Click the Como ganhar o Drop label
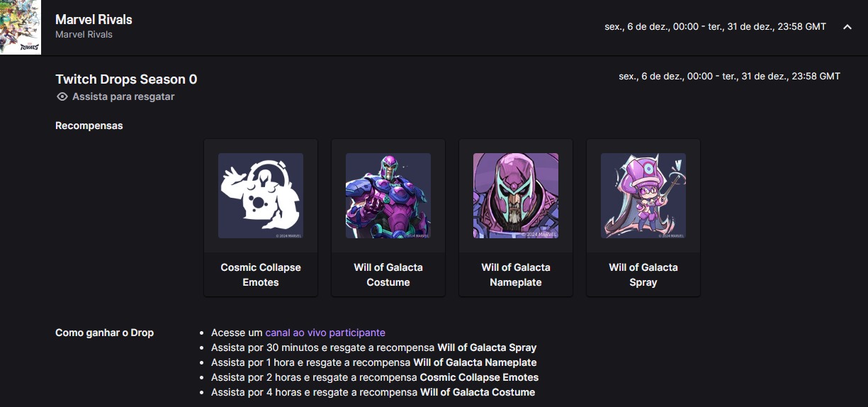The height and width of the screenshot is (407, 868). tap(104, 333)
